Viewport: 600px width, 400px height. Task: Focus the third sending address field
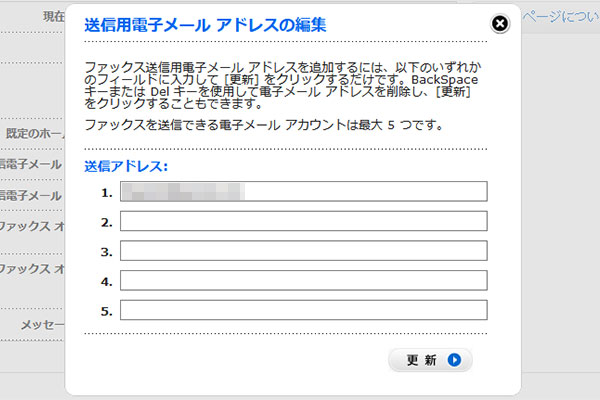pyautogui.click(x=303, y=251)
